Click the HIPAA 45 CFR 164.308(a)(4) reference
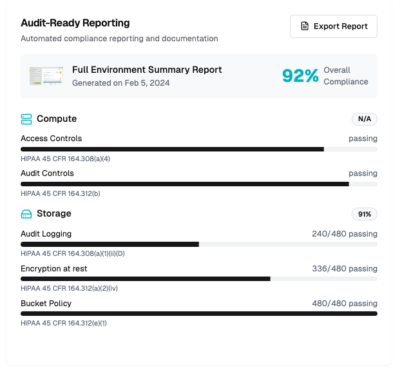Image resolution: width=400 pixels, height=370 pixels. 65,159
